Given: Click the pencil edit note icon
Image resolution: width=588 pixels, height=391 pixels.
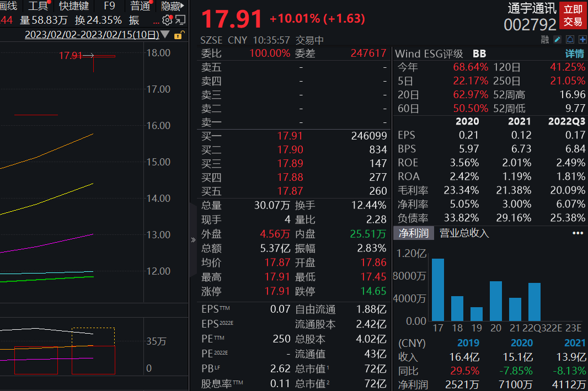Looking at the screenshot, I should (557, 39).
